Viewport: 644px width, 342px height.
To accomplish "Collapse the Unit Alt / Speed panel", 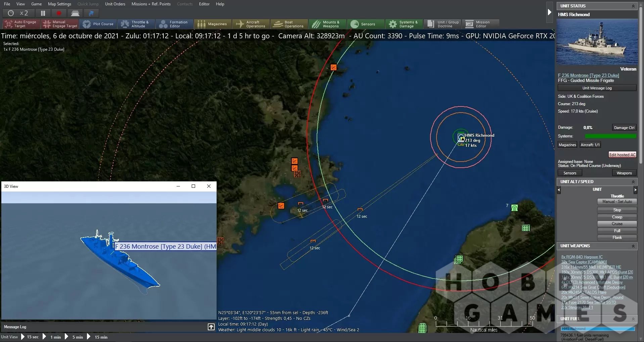I will tap(633, 182).
